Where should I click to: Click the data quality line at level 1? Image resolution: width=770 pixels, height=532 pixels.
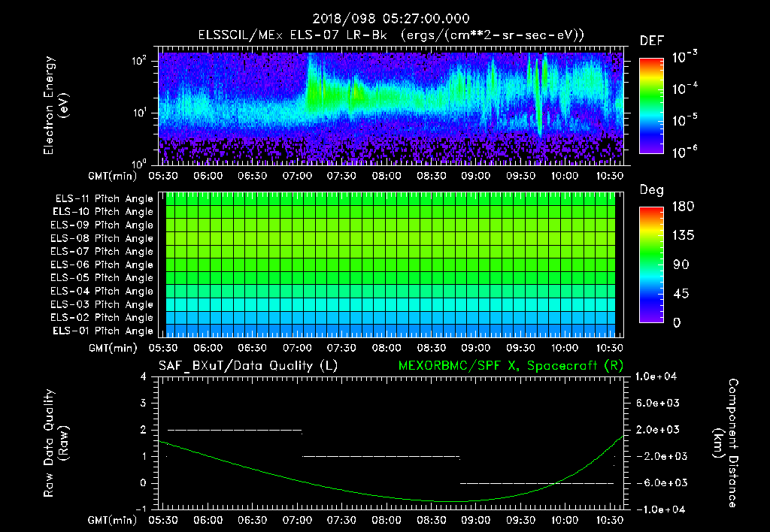click(380, 456)
